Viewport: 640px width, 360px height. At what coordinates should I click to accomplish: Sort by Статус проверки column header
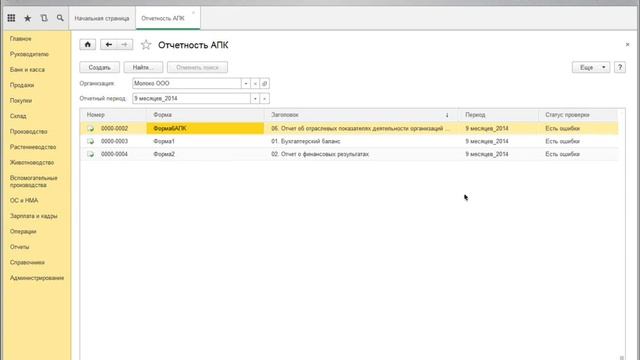567,115
